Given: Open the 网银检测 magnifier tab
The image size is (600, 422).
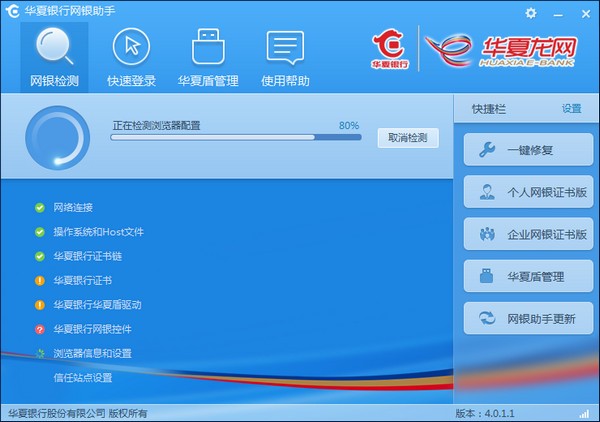Looking at the screenshot, I should 54,57.
